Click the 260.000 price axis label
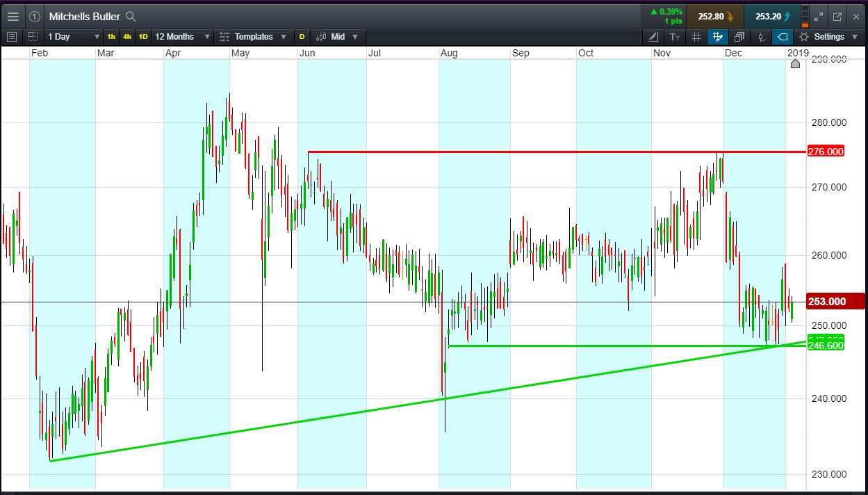Image resolution: width=868 pixels, height=495 pixels. coord(828,255)
